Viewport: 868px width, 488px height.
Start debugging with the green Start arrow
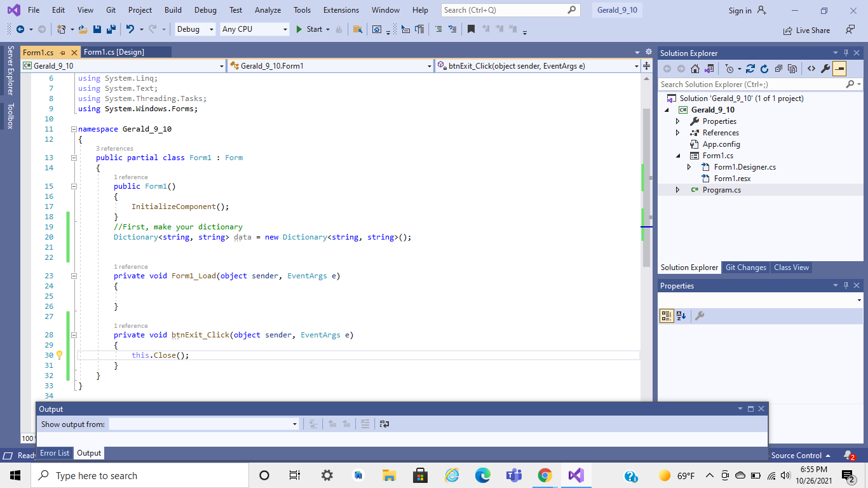click(299, 29)
